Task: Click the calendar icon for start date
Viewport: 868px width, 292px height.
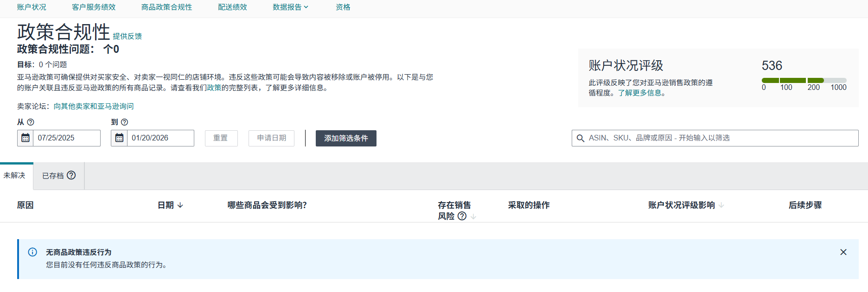Action: coord(26,138)
